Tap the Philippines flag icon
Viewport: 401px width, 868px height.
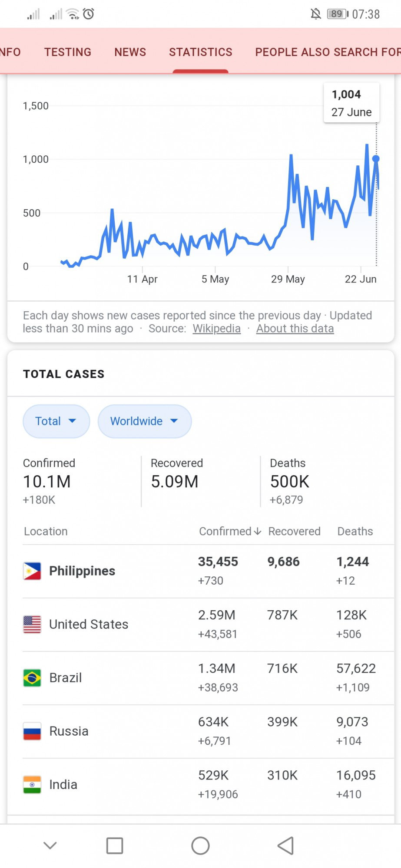(32, 571)
